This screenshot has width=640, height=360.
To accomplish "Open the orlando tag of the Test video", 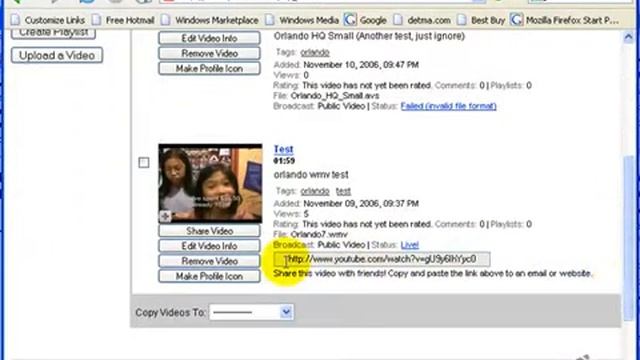I will click(315, 191).
